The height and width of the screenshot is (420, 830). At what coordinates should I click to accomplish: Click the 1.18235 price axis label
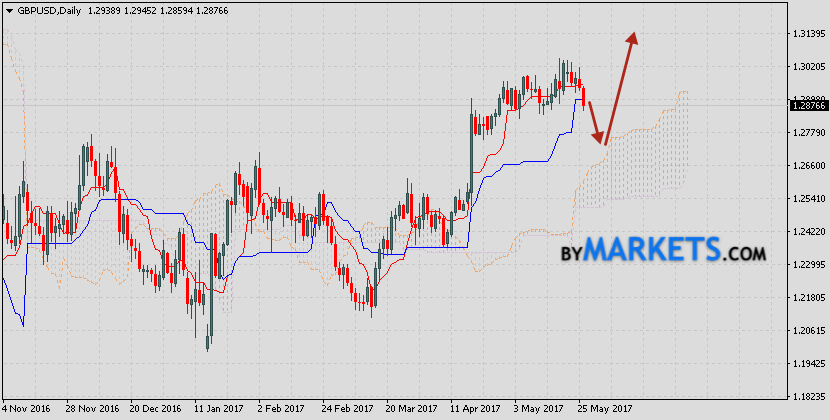click(x=807, y=397)
